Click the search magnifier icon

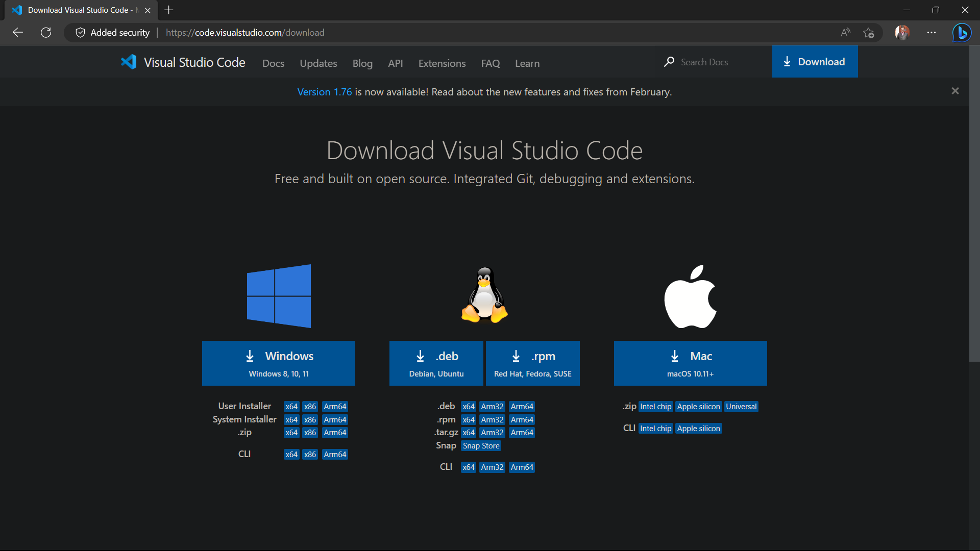pos(669,62)
